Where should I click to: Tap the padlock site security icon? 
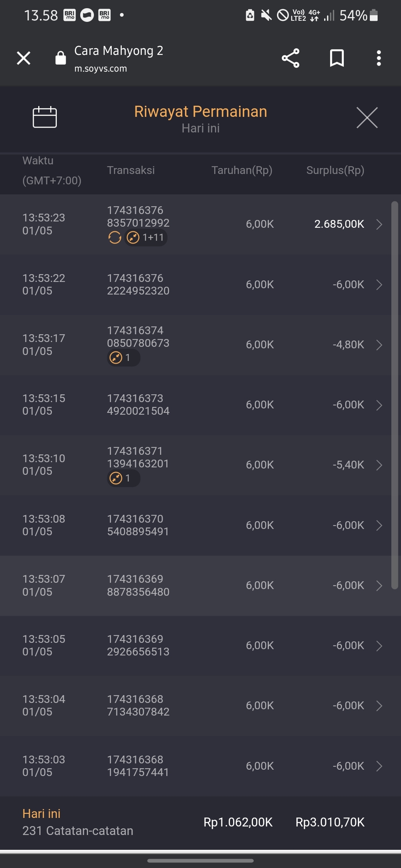(x=61, y=58)
